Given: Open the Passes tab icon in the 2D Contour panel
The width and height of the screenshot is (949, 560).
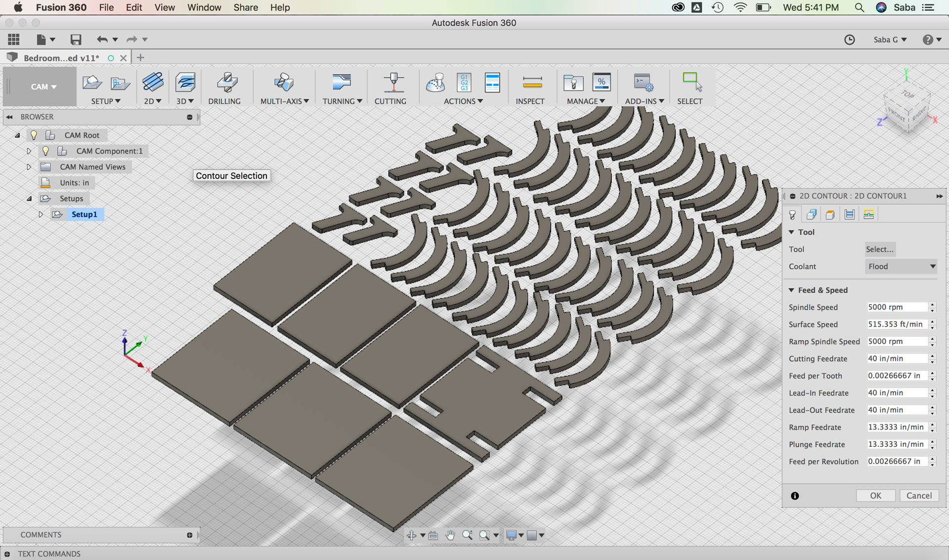Looking at the screenshot, I should [x=850, y=215].
